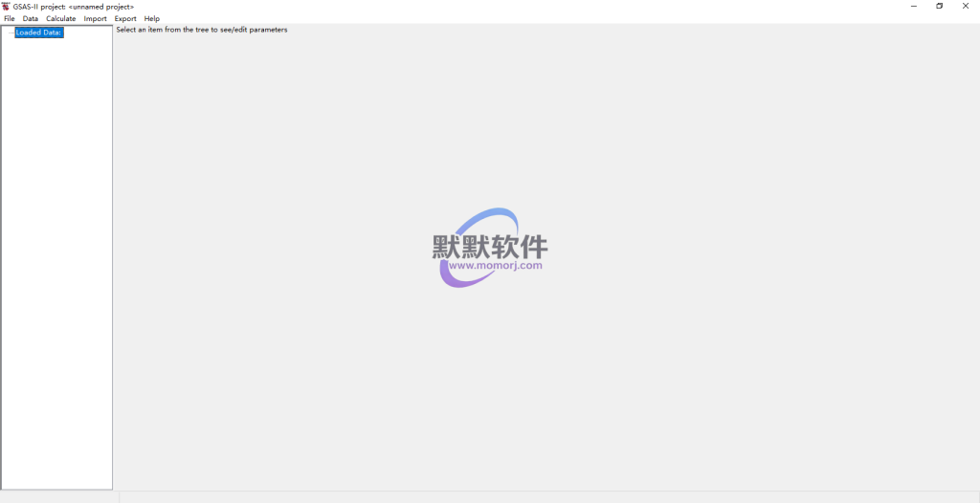Select the Loaded Data tree item
This screenshot has height=503, width=980.
pyautogui.click(x=38, y=33)
